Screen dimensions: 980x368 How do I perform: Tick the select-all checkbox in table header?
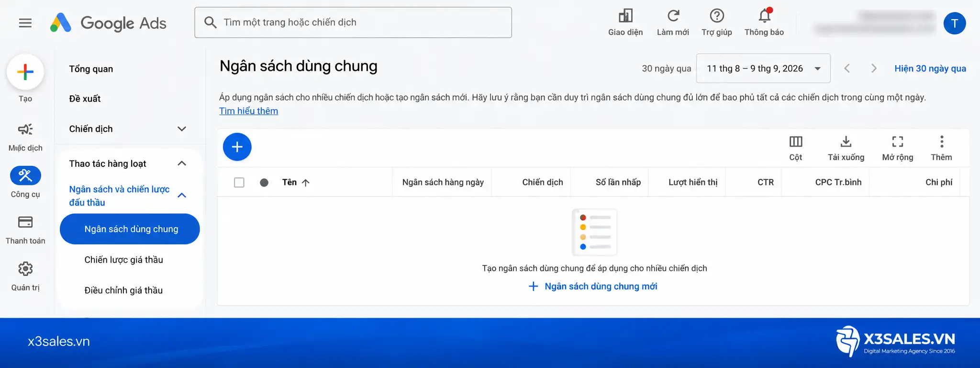coord(239,183)
